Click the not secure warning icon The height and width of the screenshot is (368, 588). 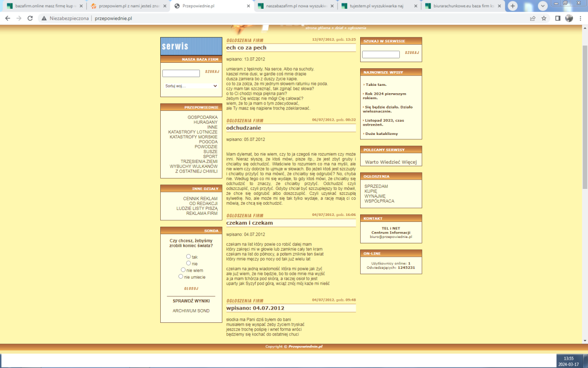(x=44, y=18)
